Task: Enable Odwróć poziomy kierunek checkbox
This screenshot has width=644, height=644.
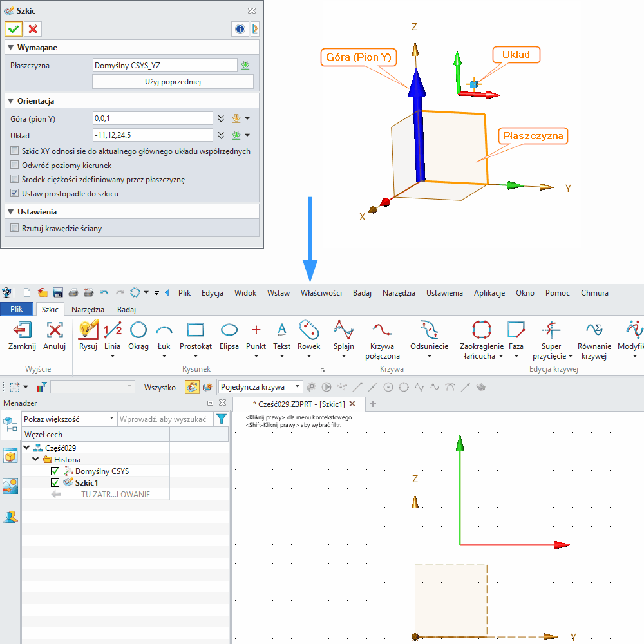Action: (15, 166)
